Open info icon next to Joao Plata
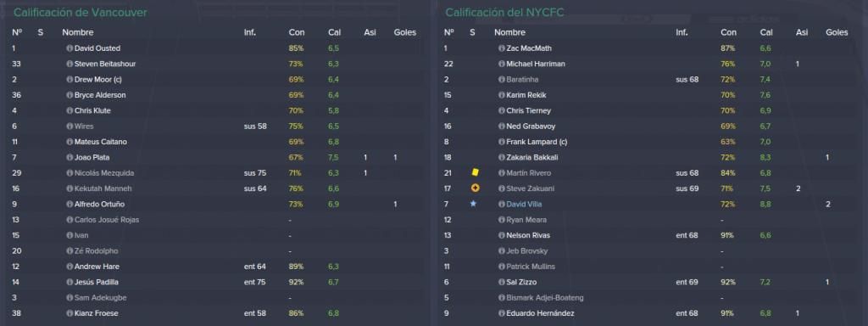 click(x=70, y=157)
